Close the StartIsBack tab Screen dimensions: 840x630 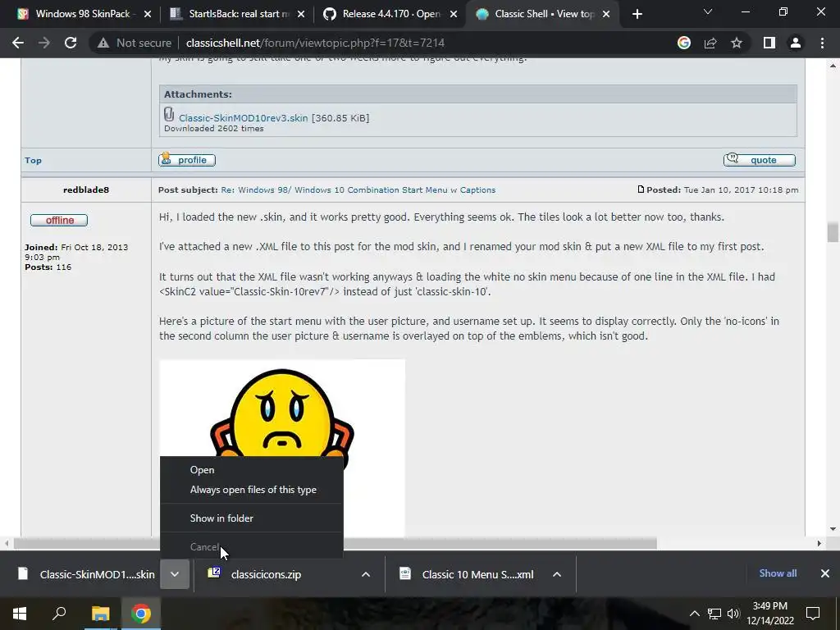[301, 15]
